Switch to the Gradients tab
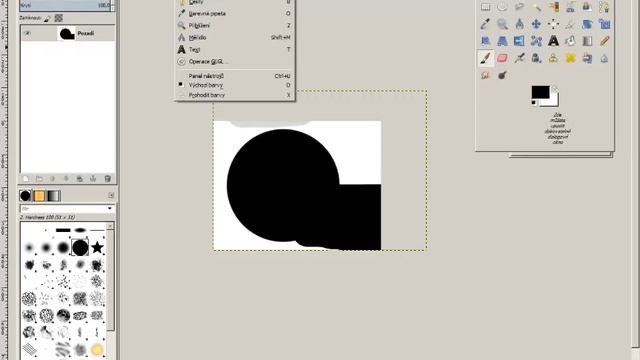This screenshot has width=640, height=360. click(54, 196)
